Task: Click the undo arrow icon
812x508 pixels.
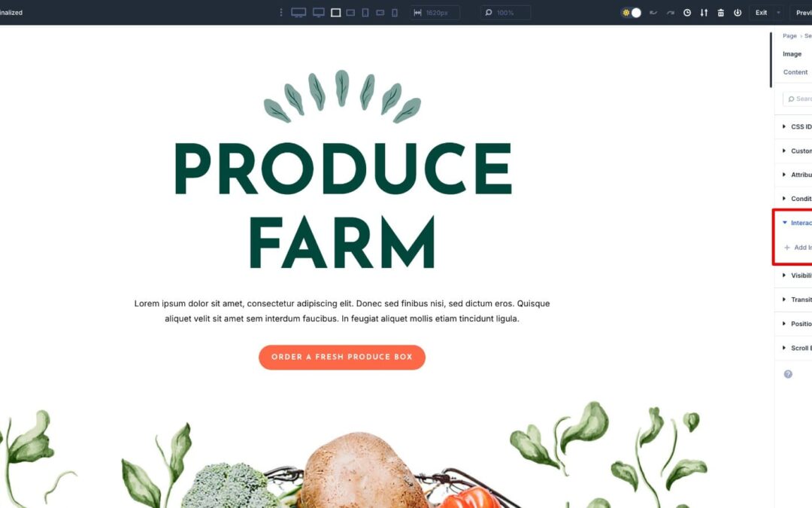Action: coord(653,13)
